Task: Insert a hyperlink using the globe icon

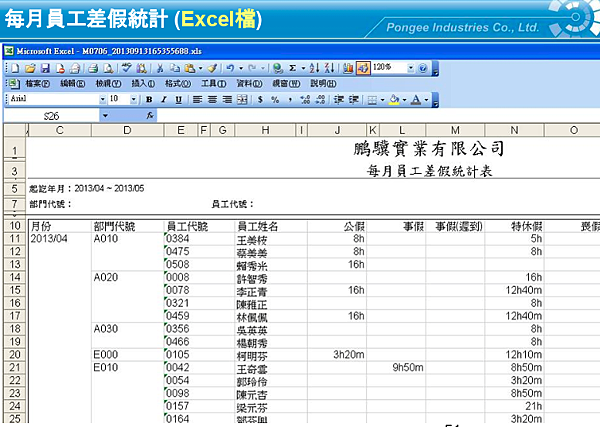Action: click(x=278, y=68)
